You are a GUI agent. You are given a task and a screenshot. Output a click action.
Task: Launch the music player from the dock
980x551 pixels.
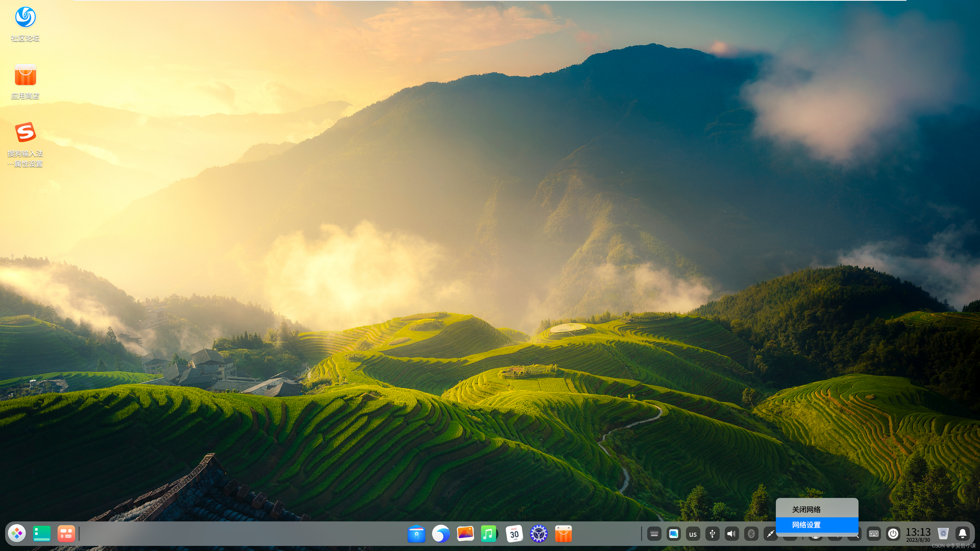click(489, 533)
